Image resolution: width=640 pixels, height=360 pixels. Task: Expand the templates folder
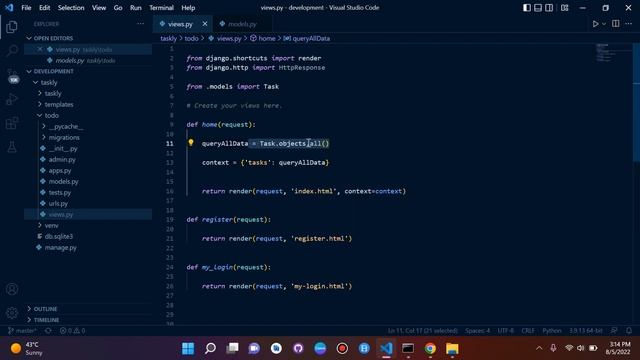coord(59,104)
